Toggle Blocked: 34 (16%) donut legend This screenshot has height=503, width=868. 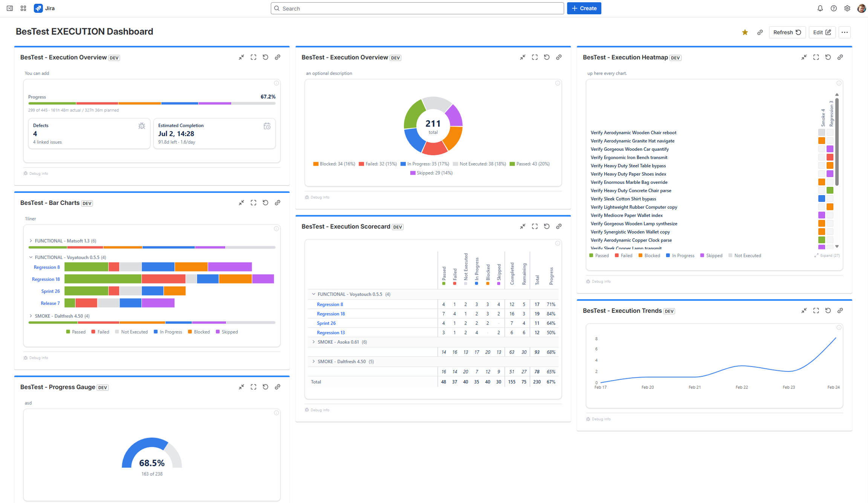(334, 164)
